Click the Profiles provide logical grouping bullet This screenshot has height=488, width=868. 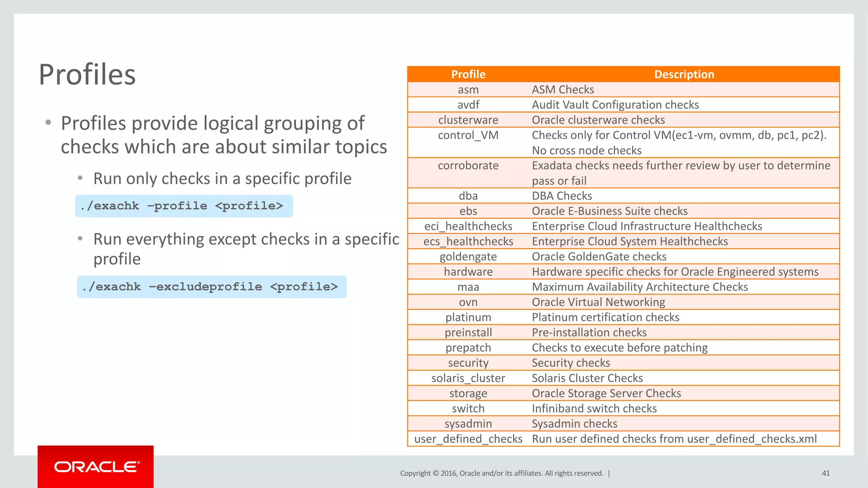224,135
